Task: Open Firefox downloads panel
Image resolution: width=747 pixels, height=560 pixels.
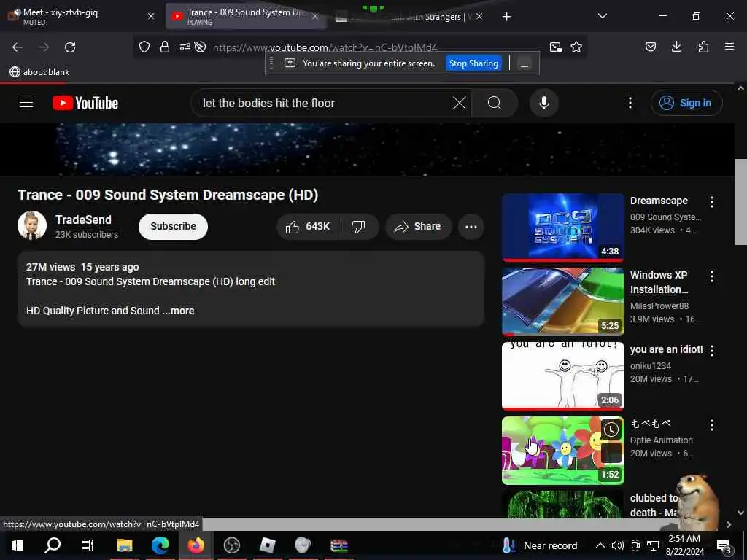Action: (x=676, y=47)
